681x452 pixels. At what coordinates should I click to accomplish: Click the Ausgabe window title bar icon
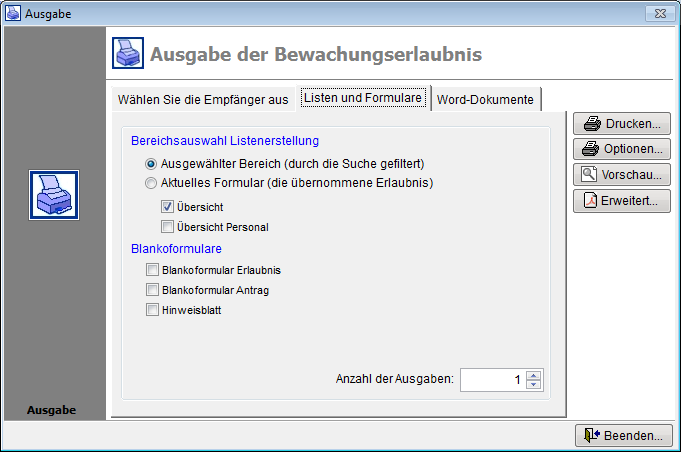[x=13, y=13]
